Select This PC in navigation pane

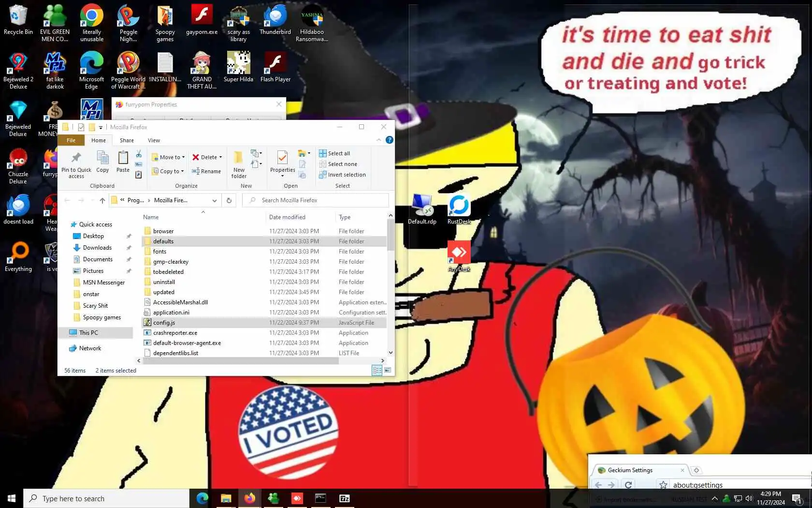[x=88, y=333]
